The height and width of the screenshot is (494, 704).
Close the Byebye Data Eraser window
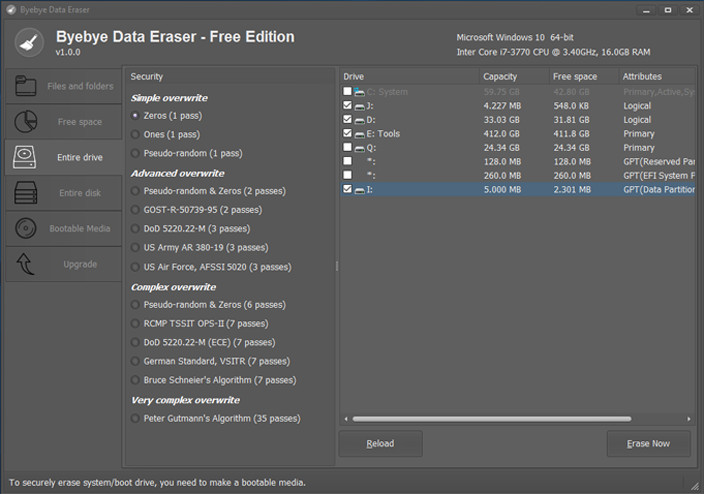(690, 10)
